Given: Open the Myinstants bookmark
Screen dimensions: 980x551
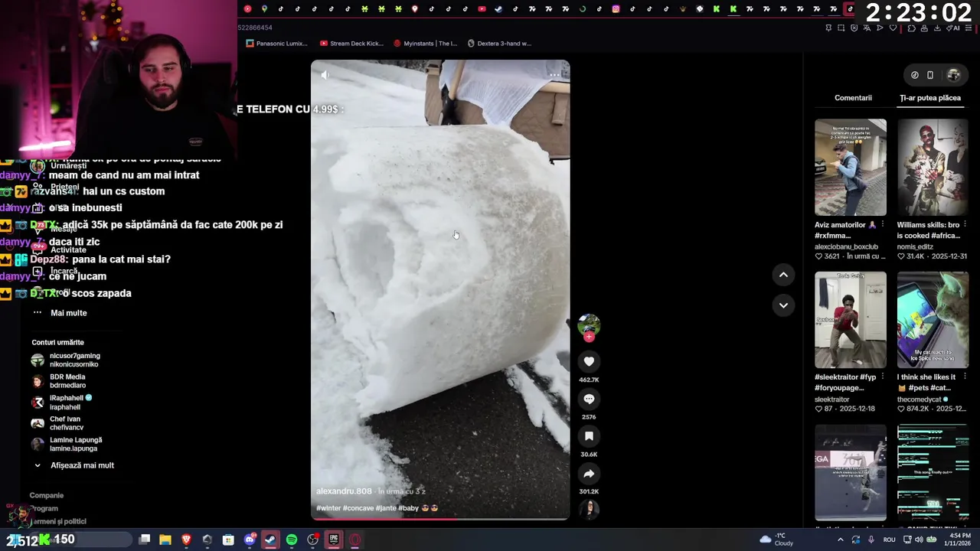Looking at the screenshot, I should [x=425, y=44].
